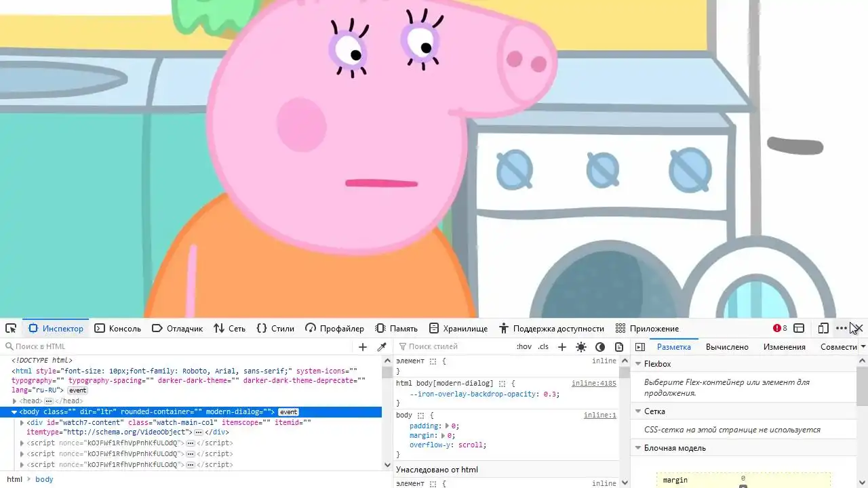Expand the second script node
Image resolution: width=868 pixels, height=488 pixels.
tap(22, 454)
